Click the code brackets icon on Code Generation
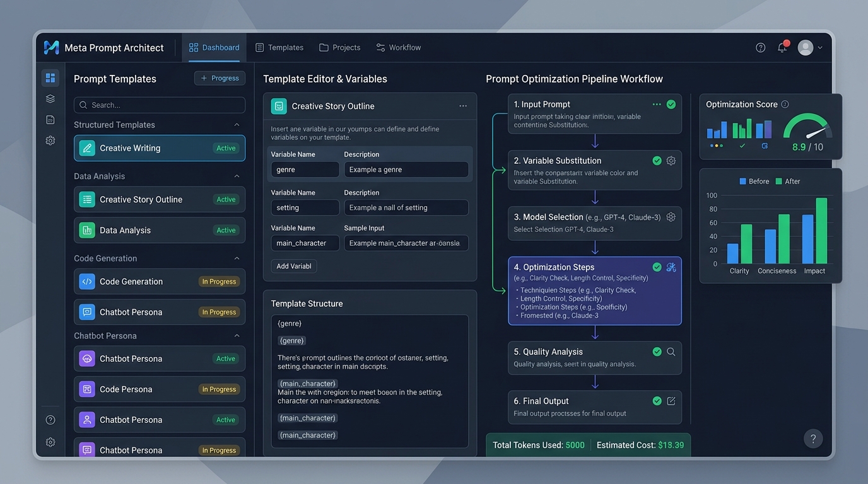The width and height of the screenshot is (868, 484). [x=87, y=282]
